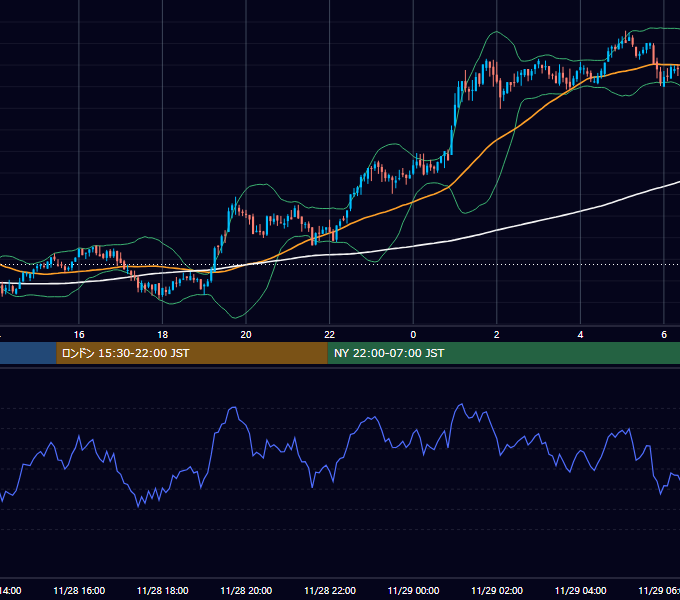The image size is (680, 600).
Task: Select the 6 hour label on the chart axis
Action: 664,335
